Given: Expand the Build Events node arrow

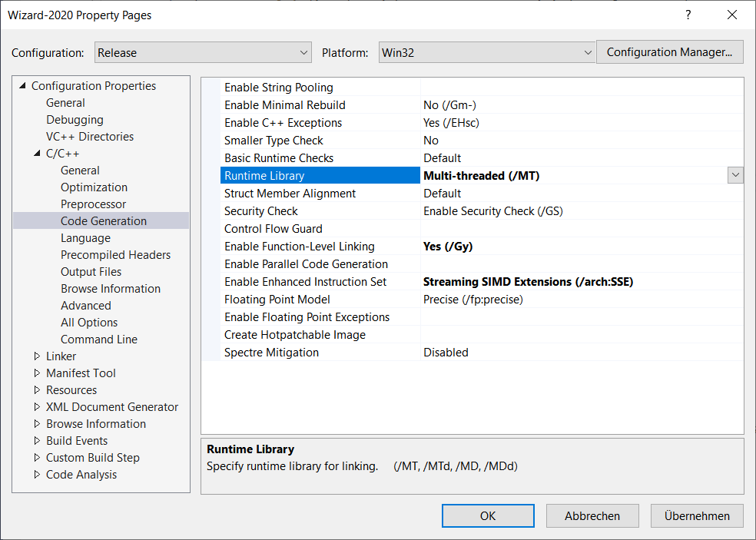Looking at the screenshot, I should [x=37, y=441].
